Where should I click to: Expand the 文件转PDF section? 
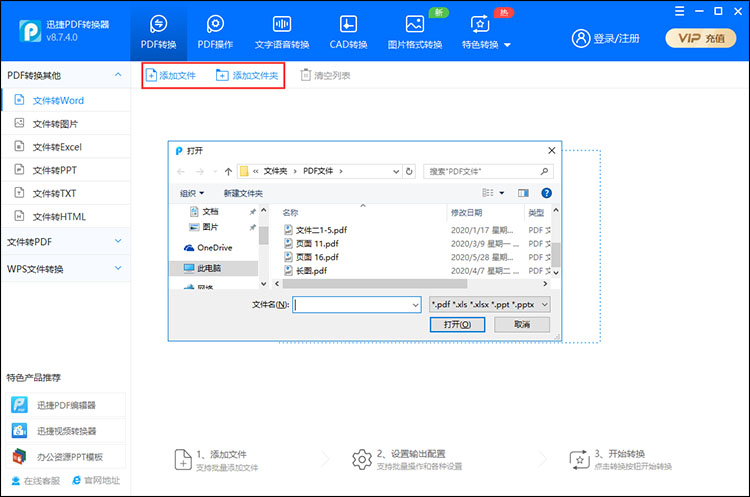(x=65, y=242)
